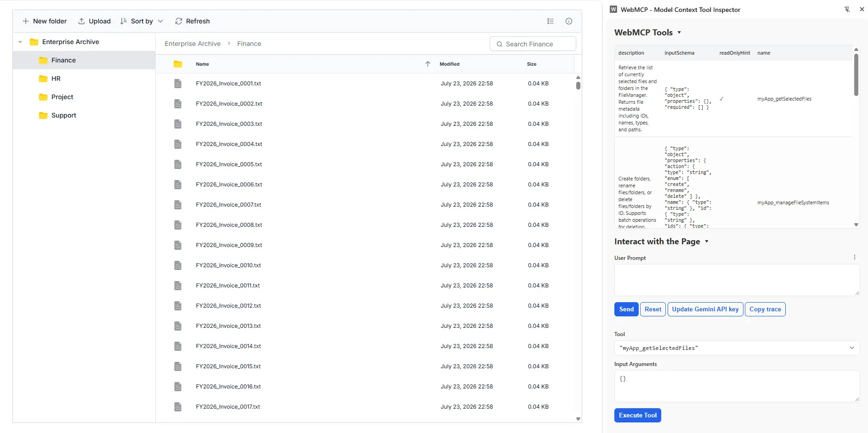The width and height of the screenshot is (868, 433).
Task: Click file list scroll down arrow
Action: pyautogui.click(x=578, y=419)
